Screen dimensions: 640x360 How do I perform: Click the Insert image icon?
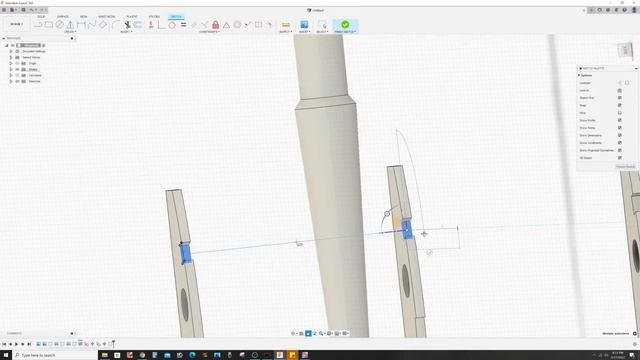[304, 25]
